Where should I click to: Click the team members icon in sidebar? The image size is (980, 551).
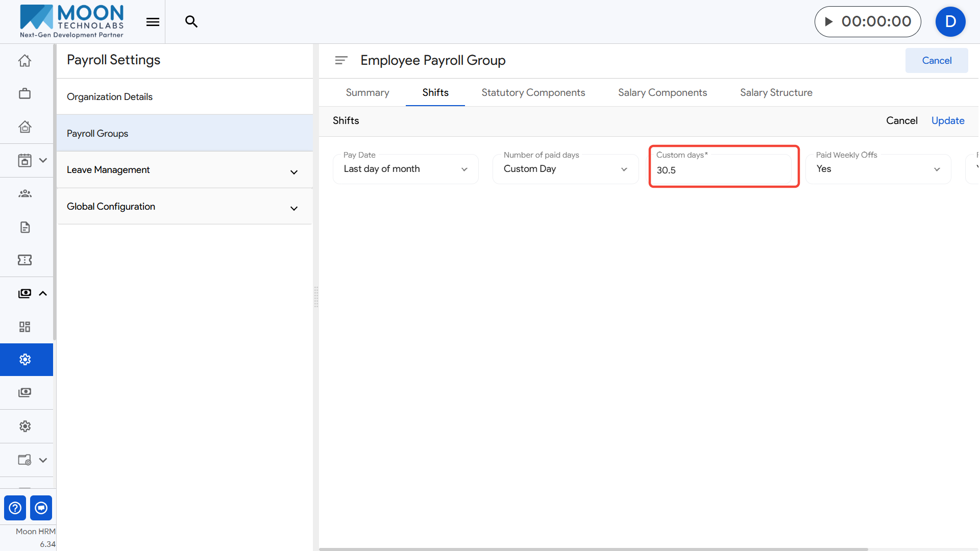click(x=24, y=193)
